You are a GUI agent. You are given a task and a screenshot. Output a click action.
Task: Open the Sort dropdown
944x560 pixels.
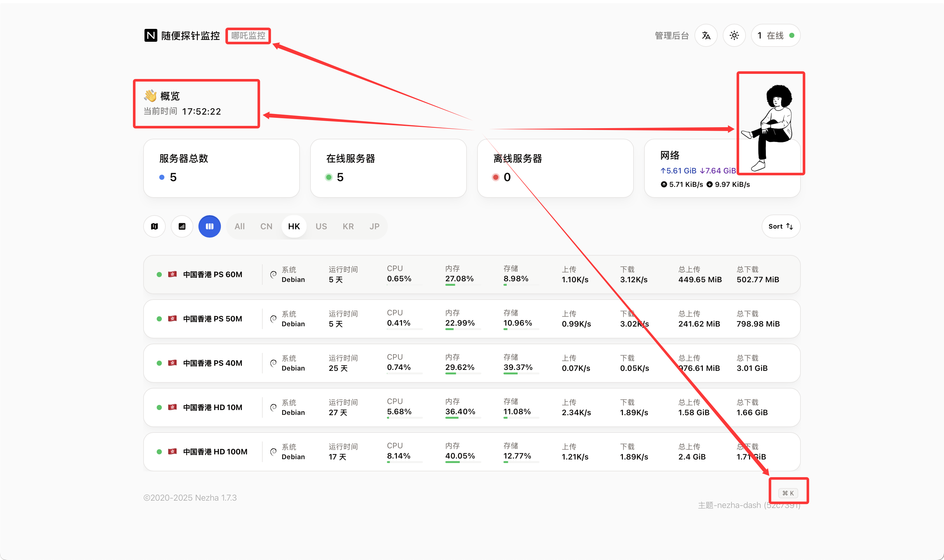(781, 226)
